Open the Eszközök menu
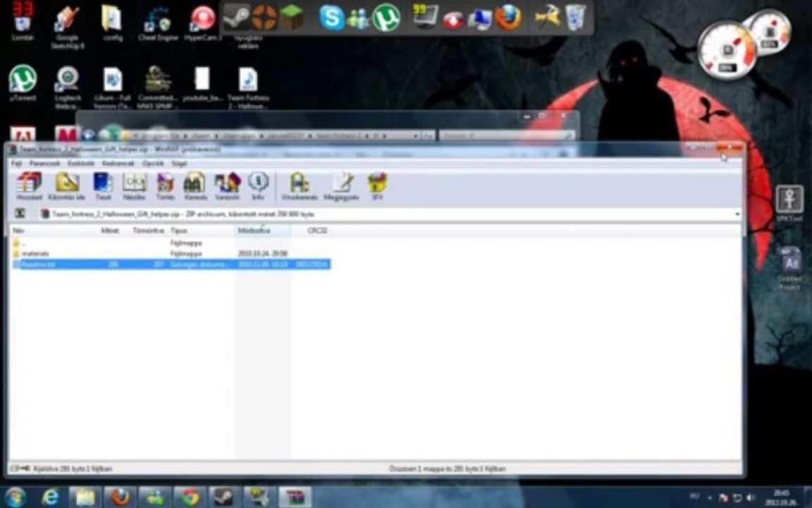This screenshot has height=508, width=812. 81,163
